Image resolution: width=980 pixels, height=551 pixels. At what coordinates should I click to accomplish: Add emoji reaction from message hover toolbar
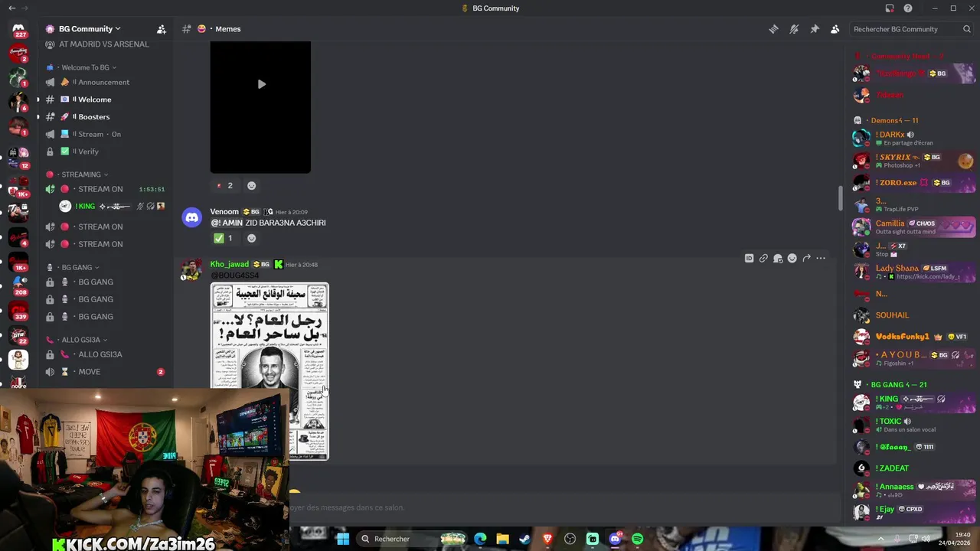point(792,259)
